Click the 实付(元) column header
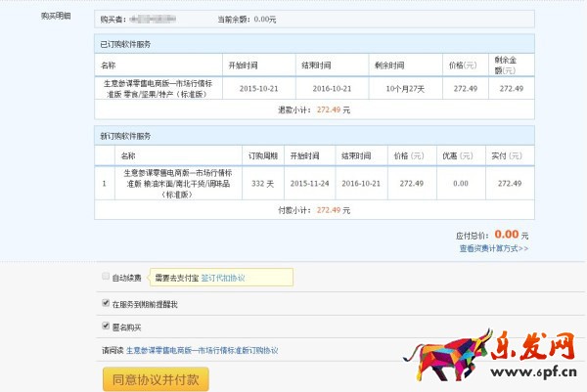The image size is (587, 392). click(504, 154)
